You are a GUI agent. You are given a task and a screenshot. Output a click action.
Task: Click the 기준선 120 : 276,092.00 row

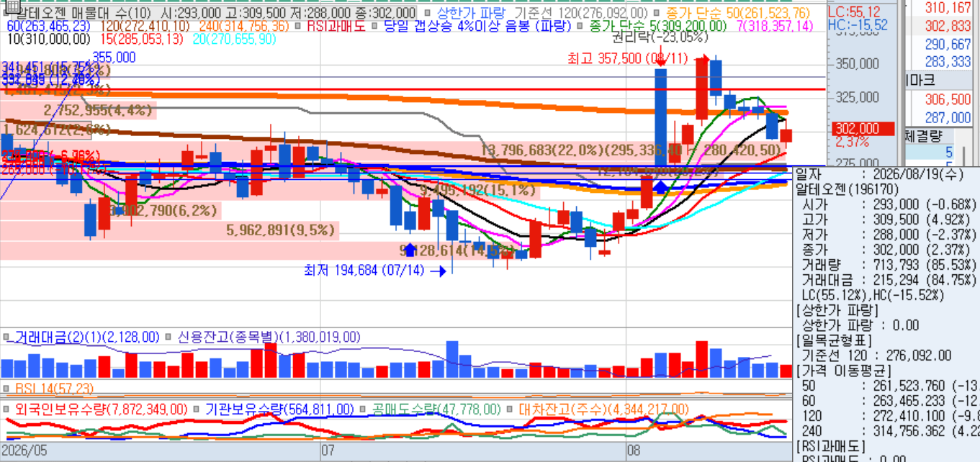point(877,356)
